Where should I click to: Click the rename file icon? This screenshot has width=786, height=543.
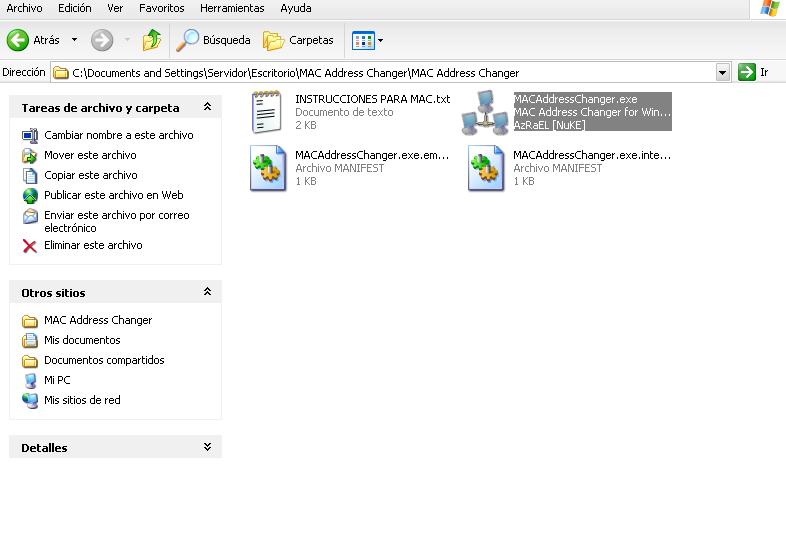(x=30, y=135)
